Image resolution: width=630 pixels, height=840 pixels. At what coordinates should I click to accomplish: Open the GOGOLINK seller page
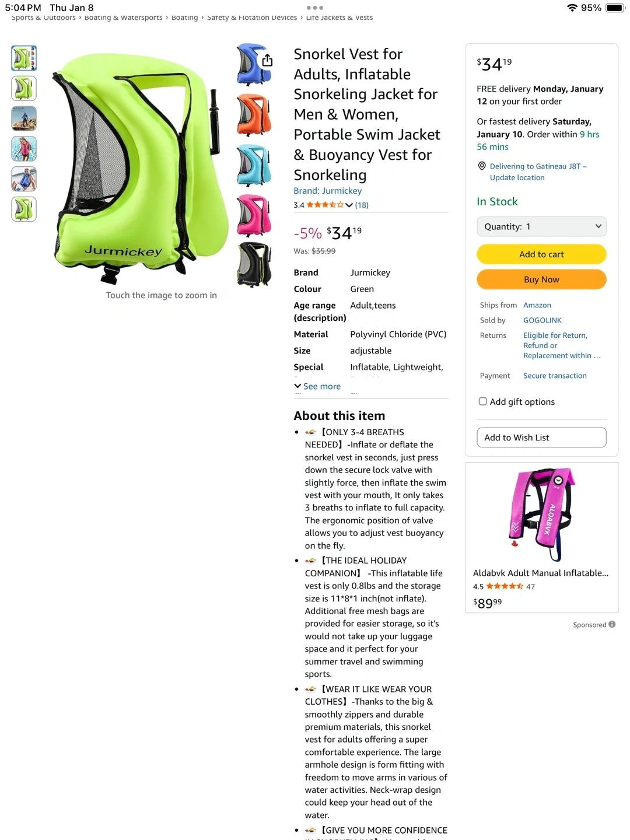click(542, 320)
